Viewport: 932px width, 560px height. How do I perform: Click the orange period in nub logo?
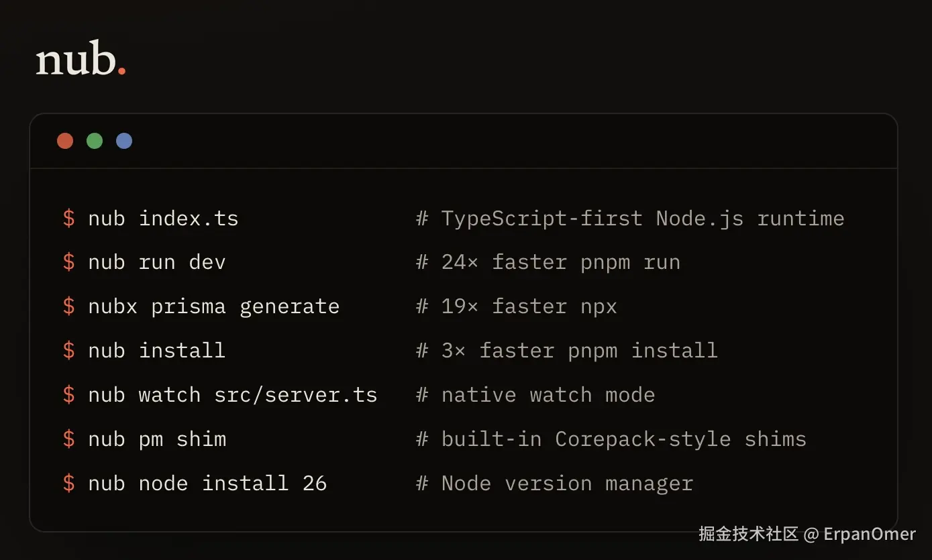point(121,70)
